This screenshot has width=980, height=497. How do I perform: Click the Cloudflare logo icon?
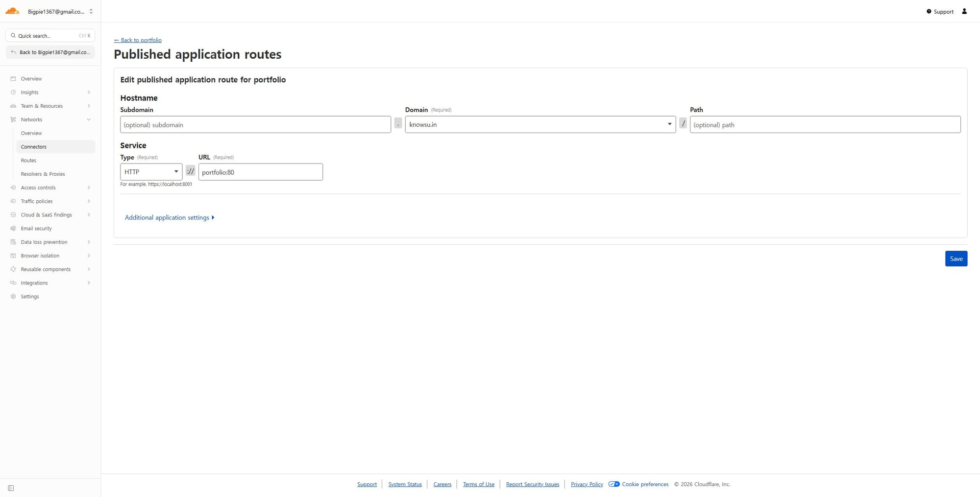tap(12, 11)
